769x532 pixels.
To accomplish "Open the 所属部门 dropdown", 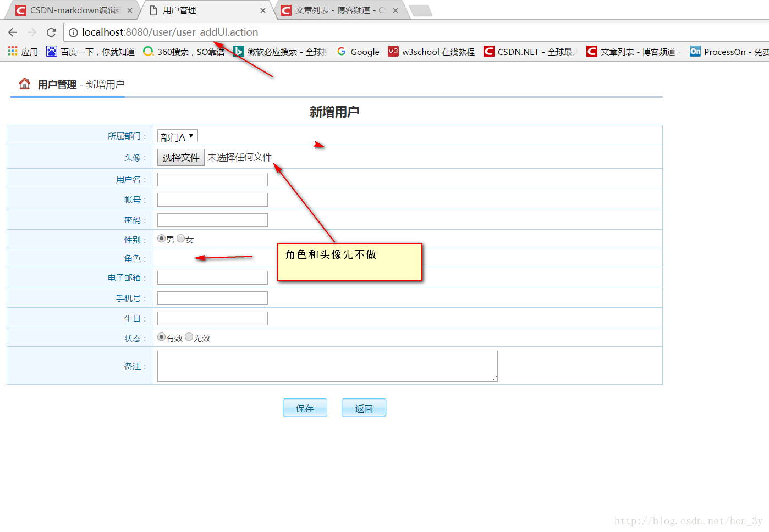I will tap(178, 136).
